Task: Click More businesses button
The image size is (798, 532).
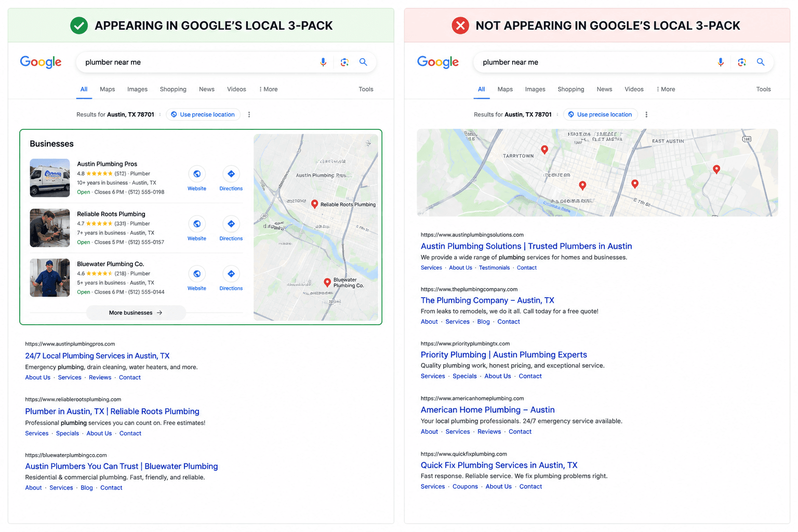Action: pos(136,313)
